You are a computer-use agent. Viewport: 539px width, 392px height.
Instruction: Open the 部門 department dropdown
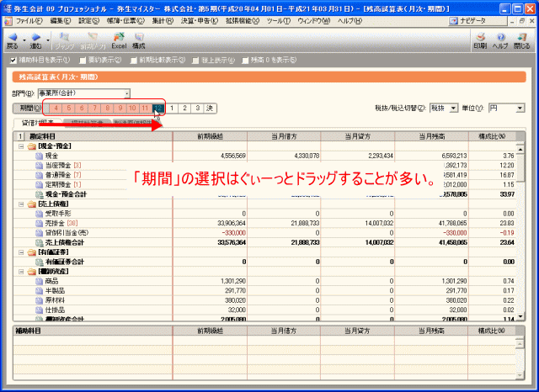click(126, 93)
